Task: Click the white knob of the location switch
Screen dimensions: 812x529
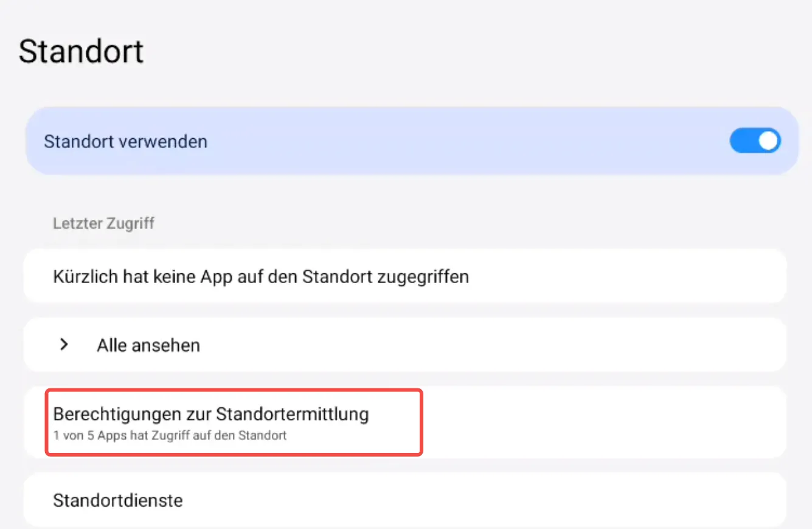Action: [768, 141]
